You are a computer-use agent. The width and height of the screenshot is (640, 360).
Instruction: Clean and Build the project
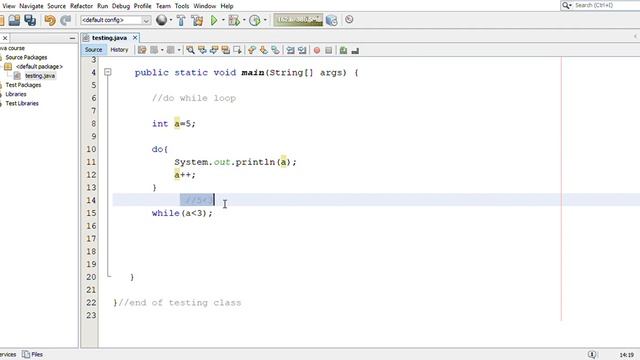coord(198,20)
